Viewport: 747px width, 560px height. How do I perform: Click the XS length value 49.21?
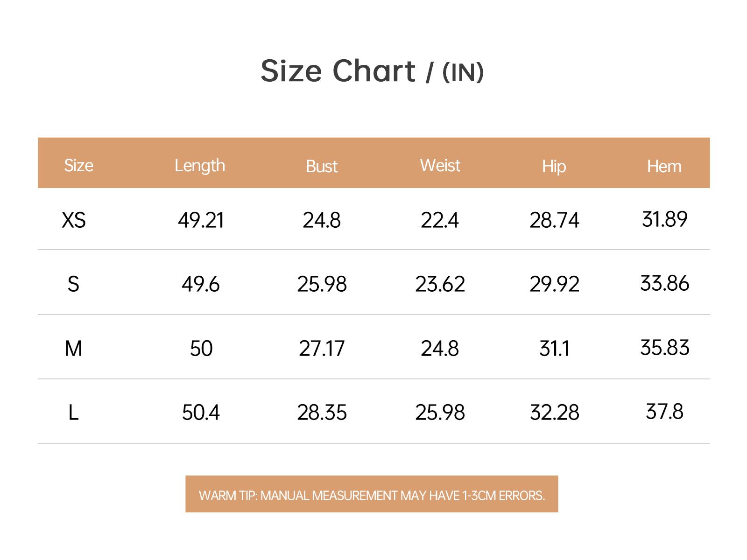pyautogui.click(x=201, y=220)
